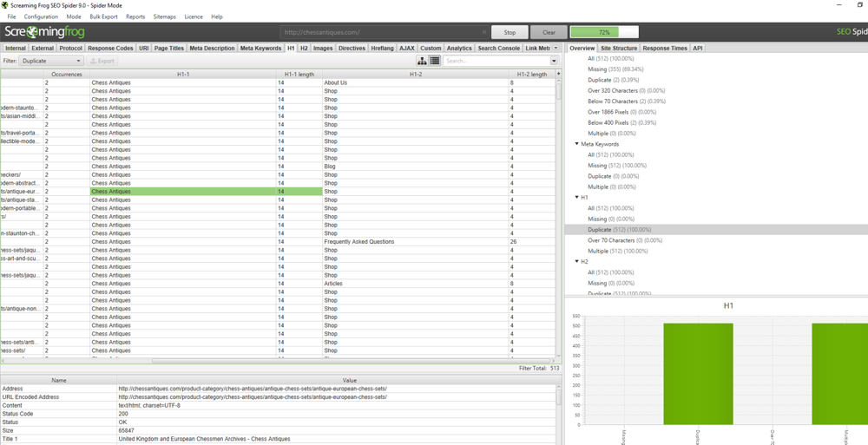Open the Help menu

point(216,16)
